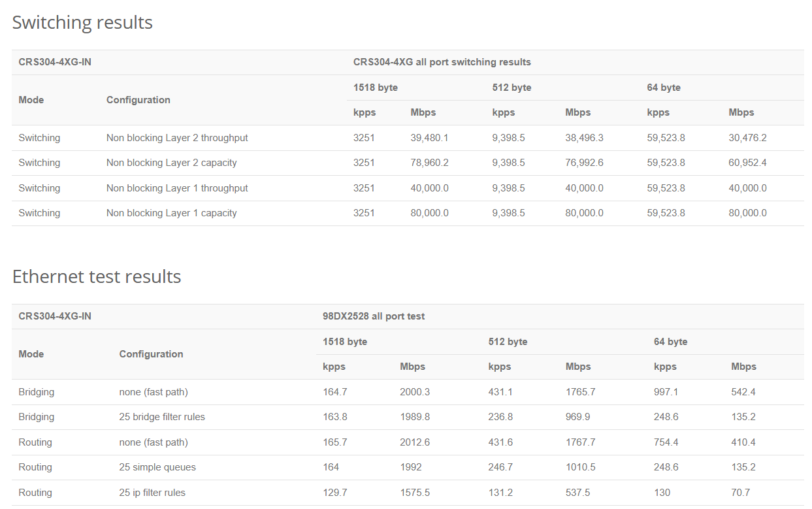Click the '25 bridge filter rules' configuration cell
The image size is (812, 509).
[x=162, y=418]
